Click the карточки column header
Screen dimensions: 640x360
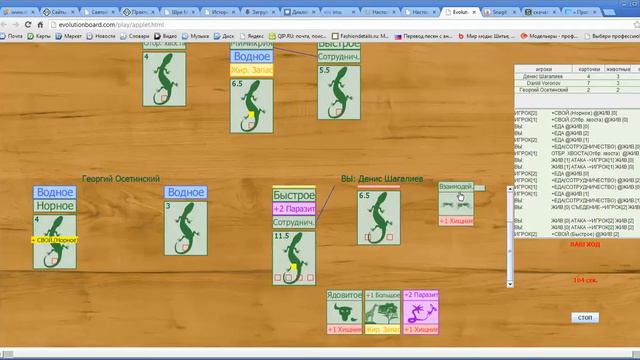click(x=589, y=69)
